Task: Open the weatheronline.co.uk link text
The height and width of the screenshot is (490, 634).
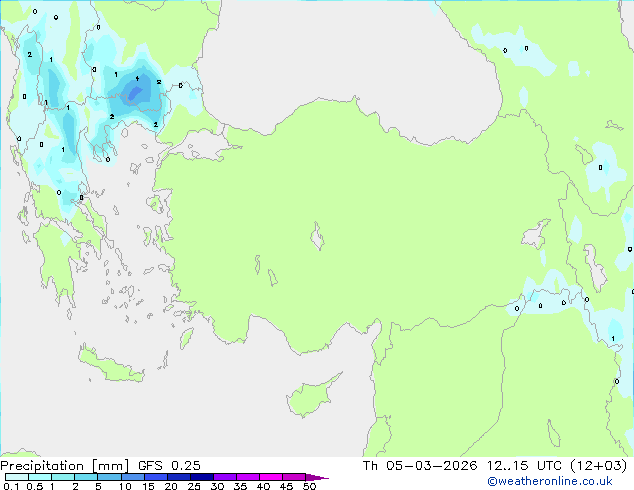Action: click(x=550, y=481)
